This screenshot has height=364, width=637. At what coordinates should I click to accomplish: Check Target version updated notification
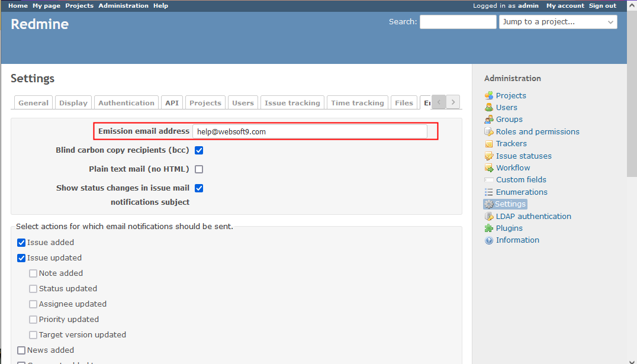pos(33,335)
